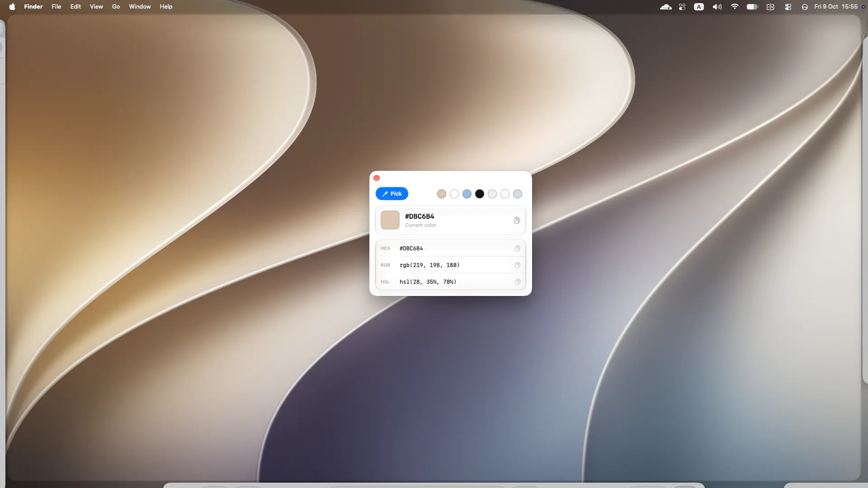
Task: Open the Apple menu
Action: pos(12,7)
